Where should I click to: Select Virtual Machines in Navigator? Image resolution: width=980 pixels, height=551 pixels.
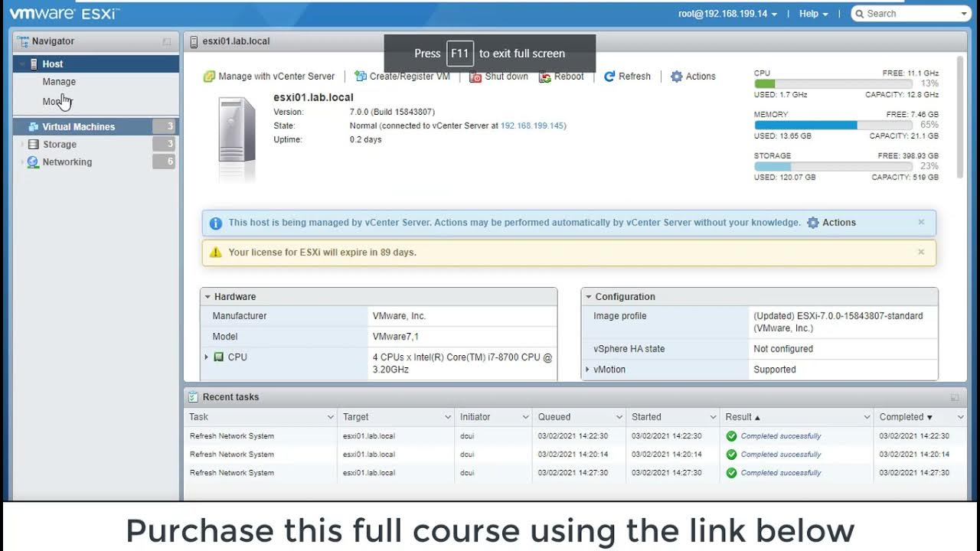pos(96,127)
